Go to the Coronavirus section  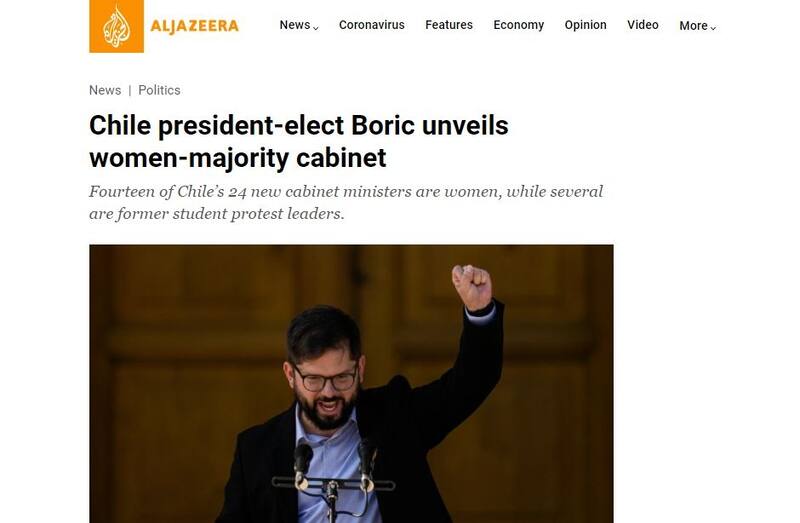(x=371, y=25)
